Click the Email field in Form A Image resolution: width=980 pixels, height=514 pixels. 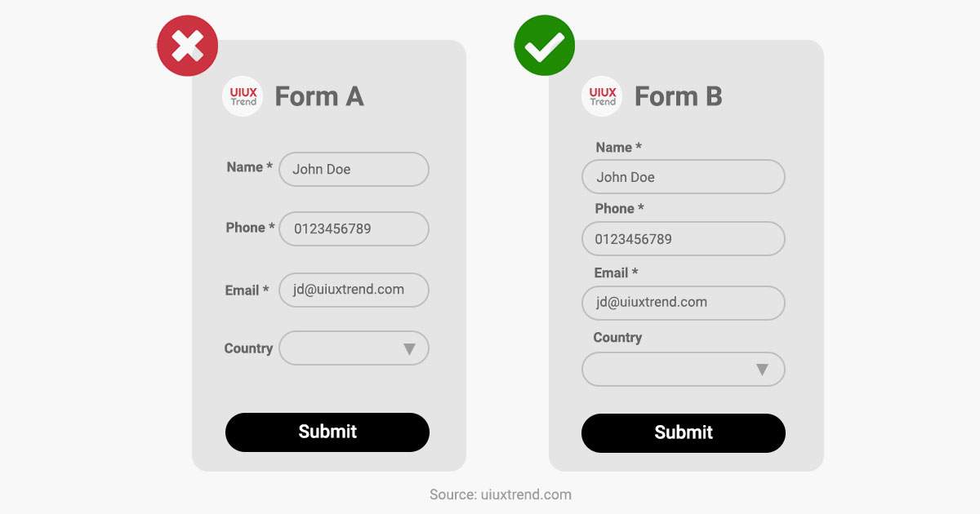[x=354, y=290]
